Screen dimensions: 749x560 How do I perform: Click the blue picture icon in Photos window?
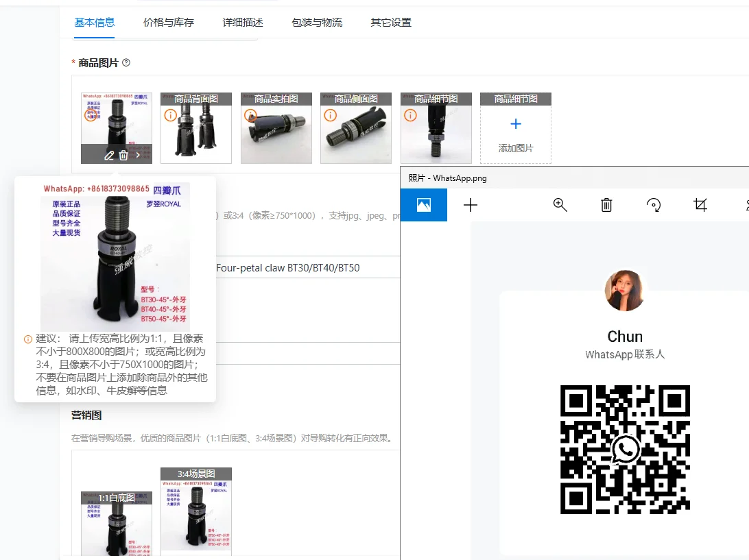424,205
